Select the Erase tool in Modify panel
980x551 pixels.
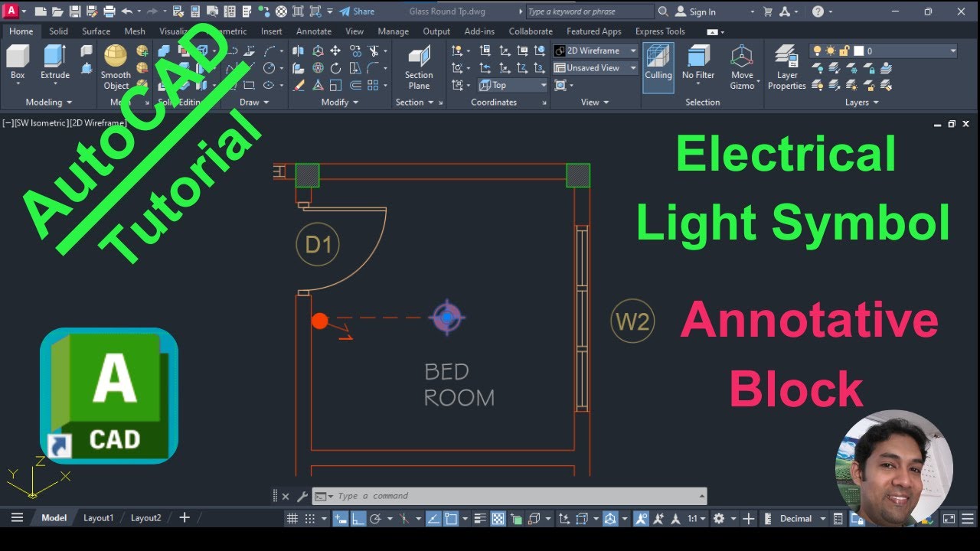coord(299,86)
